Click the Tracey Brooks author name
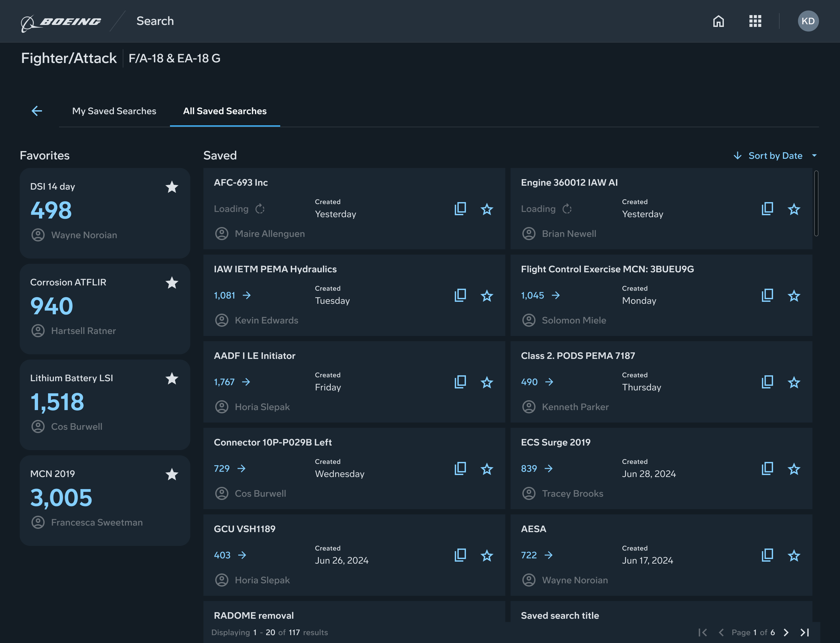 pos(572,493)
